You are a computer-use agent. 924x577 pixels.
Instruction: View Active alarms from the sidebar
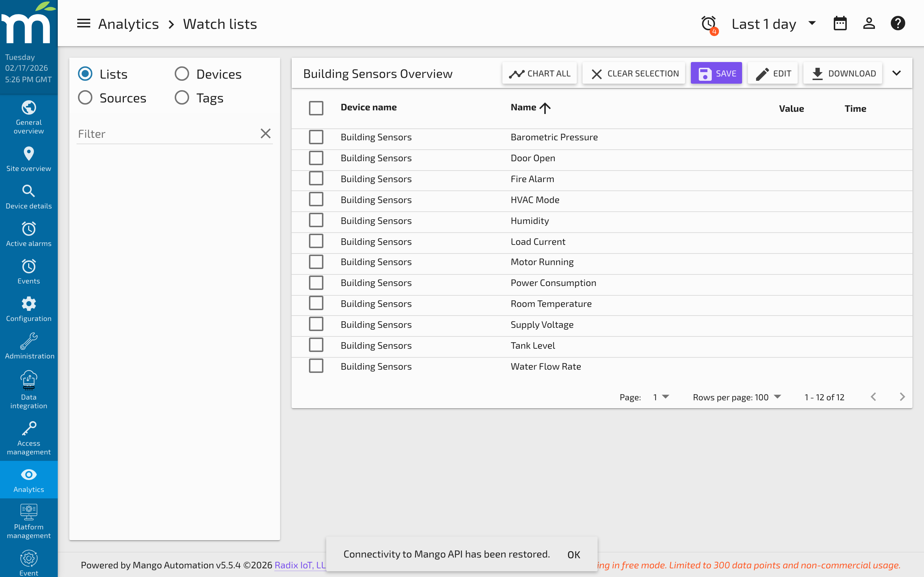29,234
